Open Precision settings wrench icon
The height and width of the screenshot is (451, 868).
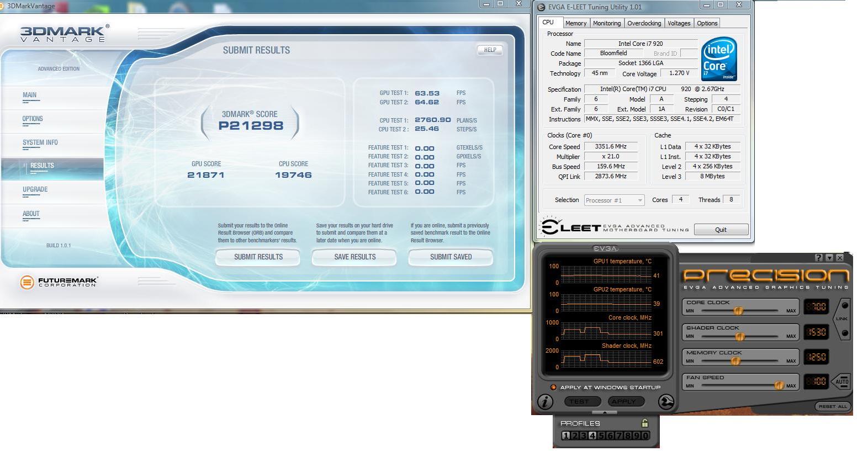coord(666,402)
